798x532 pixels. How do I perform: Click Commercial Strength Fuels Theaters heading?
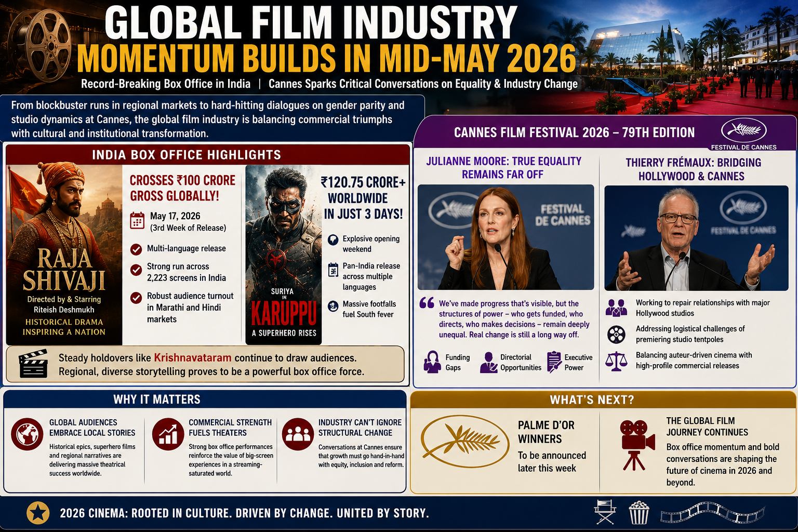click(230, 428)
